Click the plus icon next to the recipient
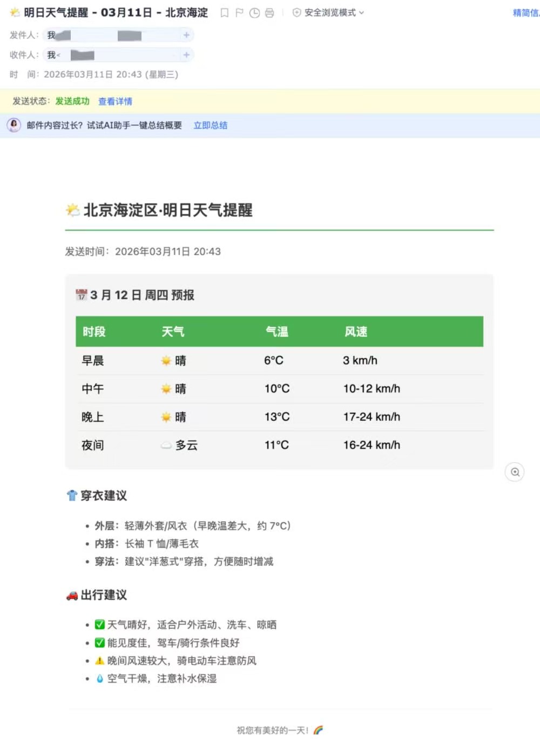 click(x=186, y=55)
